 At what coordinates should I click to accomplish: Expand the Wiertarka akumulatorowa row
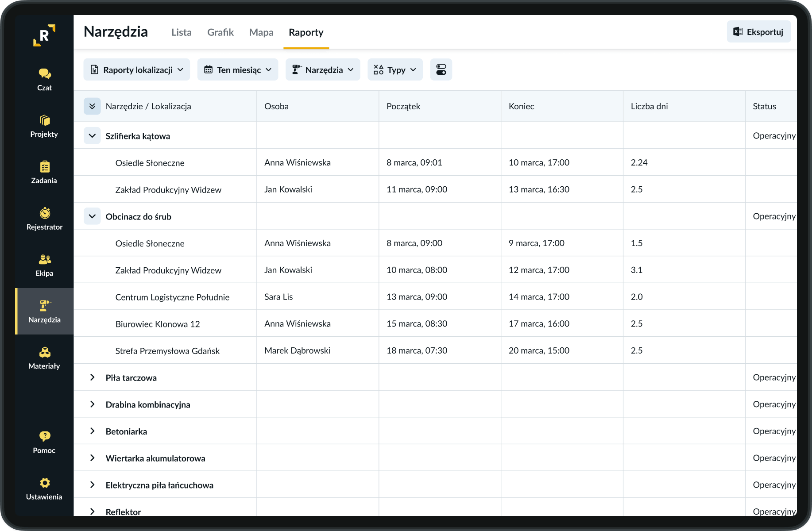[x=92, y=458]
